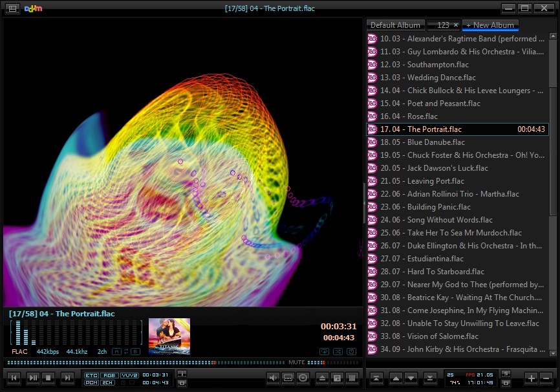Click the small 'S' playlist button
The width and height of the screenshot is (560, 392).
tap(506, 374)
